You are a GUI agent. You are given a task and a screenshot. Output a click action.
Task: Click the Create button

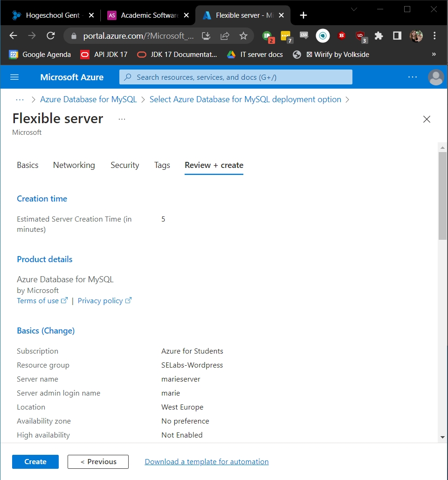pos(35,462)
